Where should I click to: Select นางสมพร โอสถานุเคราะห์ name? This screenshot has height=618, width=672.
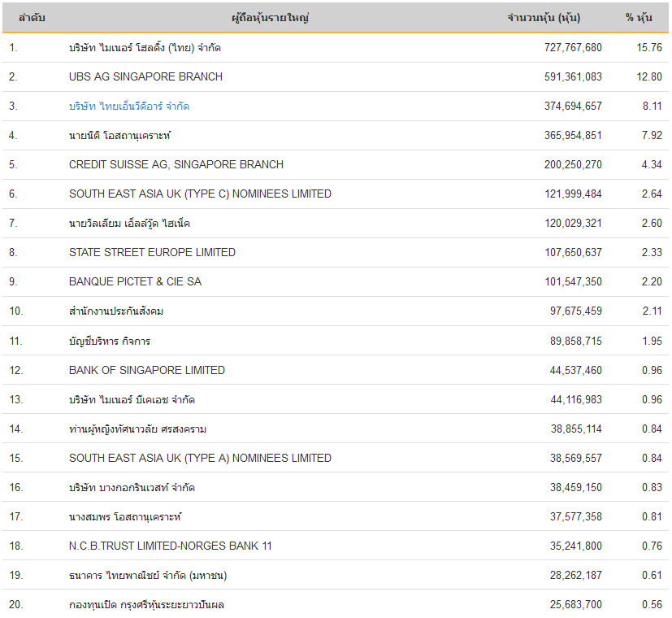(125, 517)
